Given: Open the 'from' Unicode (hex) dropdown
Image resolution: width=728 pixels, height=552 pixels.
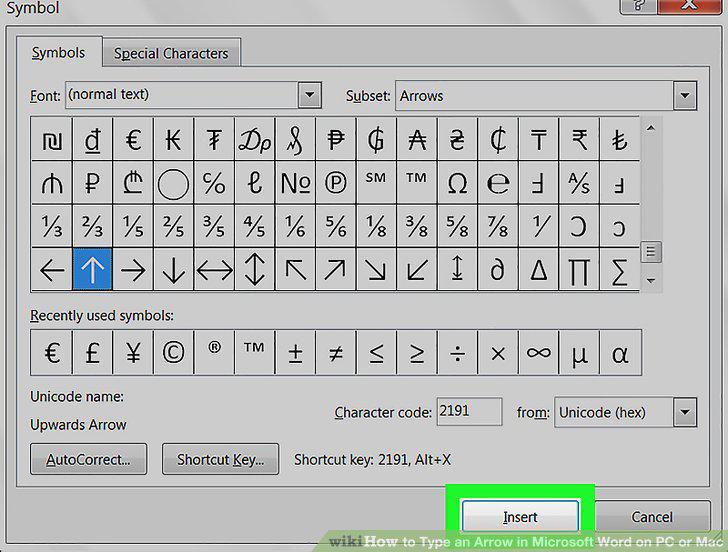Looking at the screenshot, I should point(685,412).
